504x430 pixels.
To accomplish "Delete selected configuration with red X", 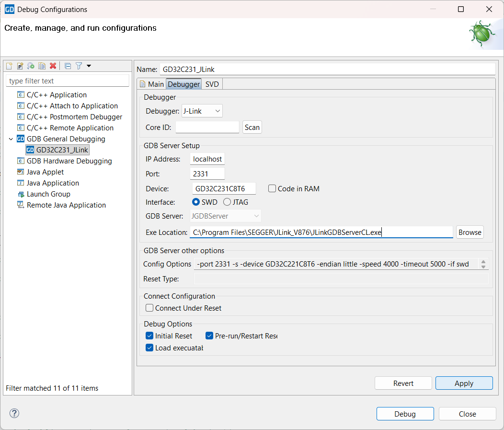I will pyautogui.click(x=53, y=66).
